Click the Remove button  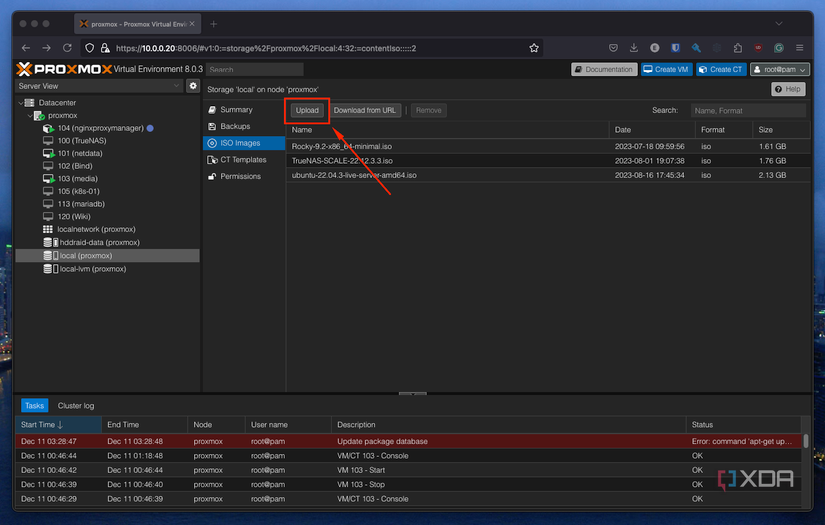tap(429, 110)
